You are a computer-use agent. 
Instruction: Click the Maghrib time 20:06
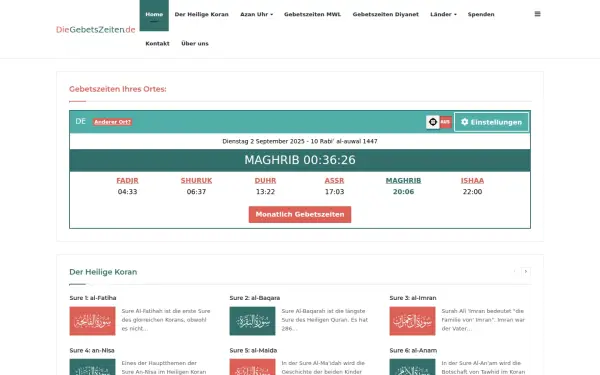coord(403,192)
